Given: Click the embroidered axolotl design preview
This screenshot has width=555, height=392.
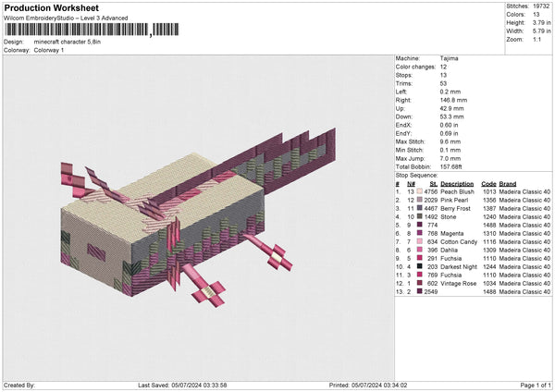Looking at the screenshot, I should (x=198, y=217).
